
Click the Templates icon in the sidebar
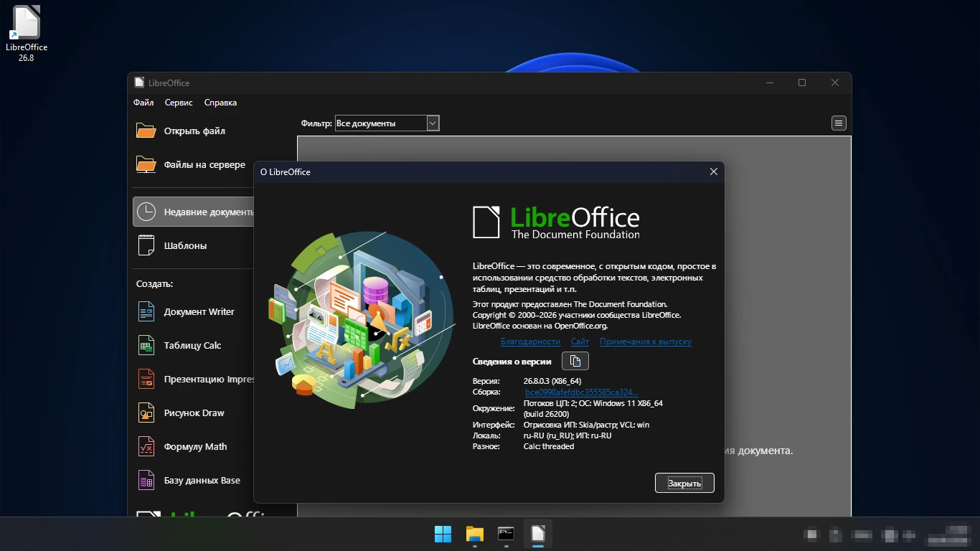pos(146,245)
